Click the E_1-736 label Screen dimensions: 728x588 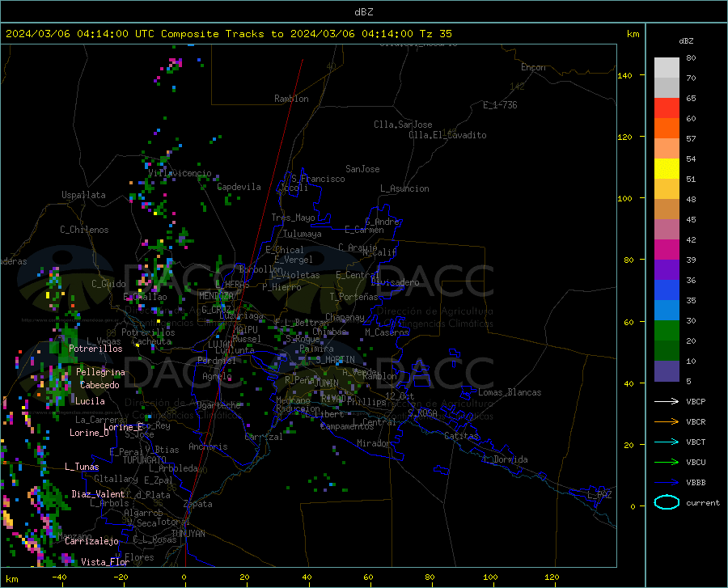[x=500, y=105]
